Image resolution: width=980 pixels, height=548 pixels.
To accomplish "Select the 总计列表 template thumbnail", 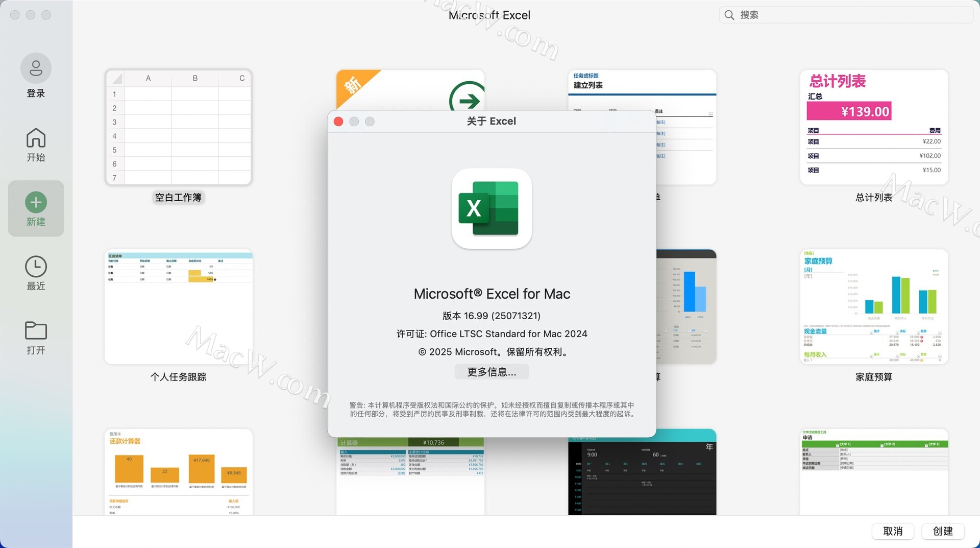I will (x=874, y=127).
